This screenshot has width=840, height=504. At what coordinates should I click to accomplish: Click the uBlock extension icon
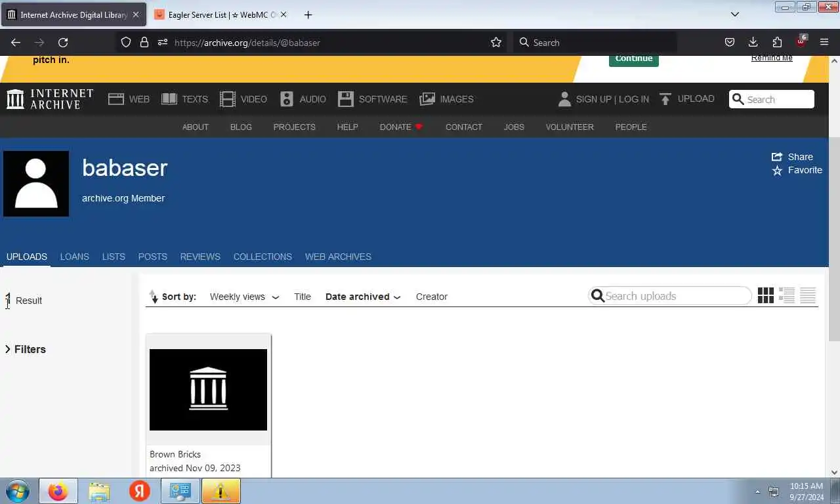tap(801, 41)
